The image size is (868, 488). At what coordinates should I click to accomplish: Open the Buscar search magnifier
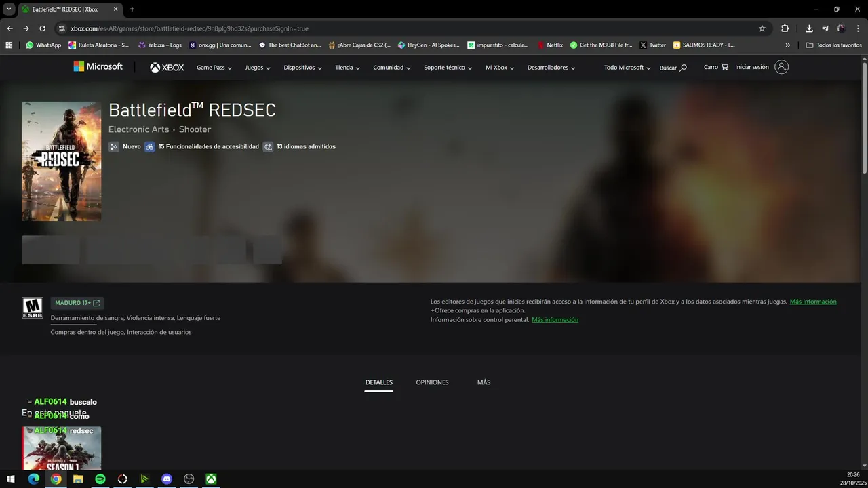683,68
